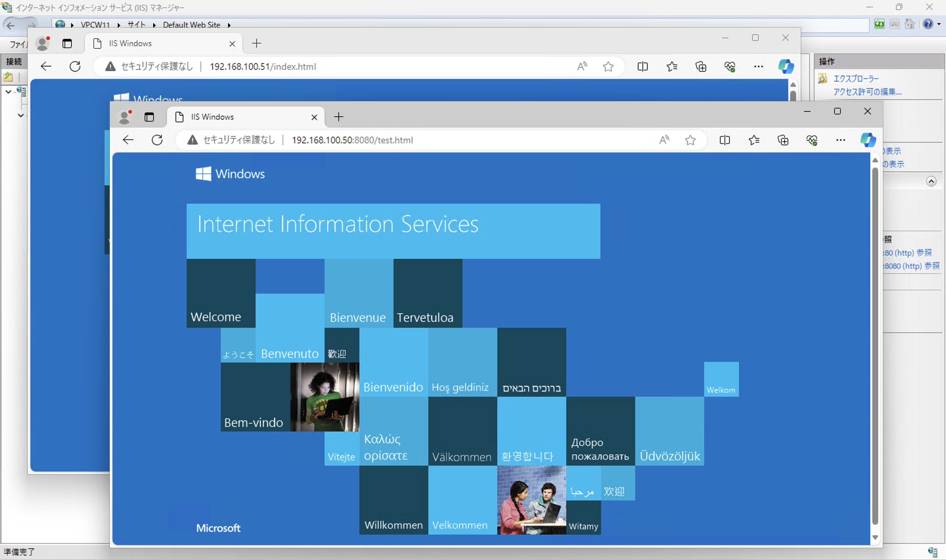
Task: Browse :80 (http) 参照 link
Action: tap(907, 253)
